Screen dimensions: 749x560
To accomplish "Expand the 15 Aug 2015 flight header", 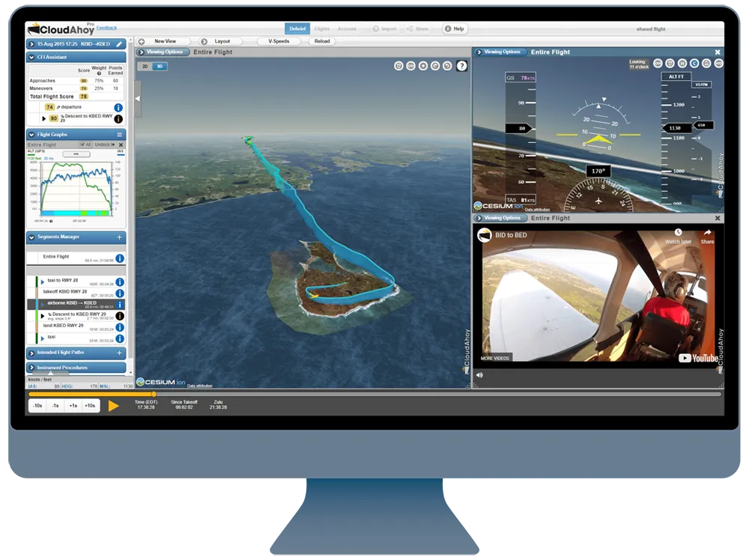I will coord(31,44).
